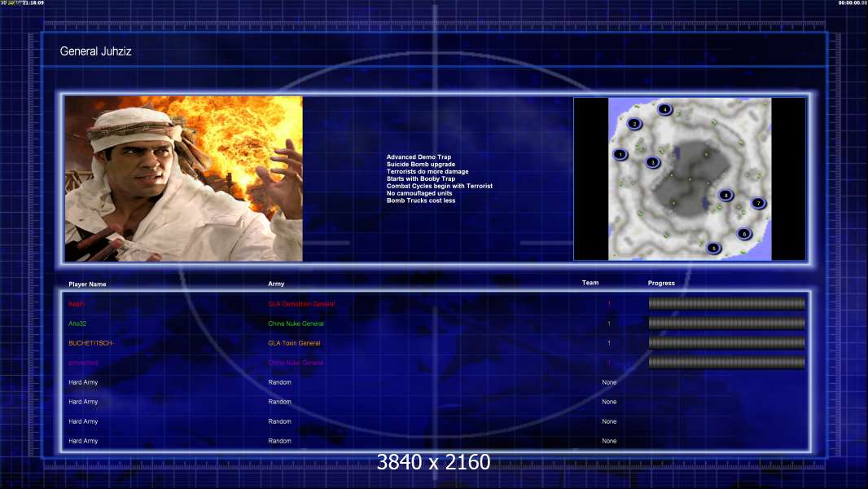Select start position marker 6 on map
The width and height of the screenshot is (868, 489).
[743, 234]
